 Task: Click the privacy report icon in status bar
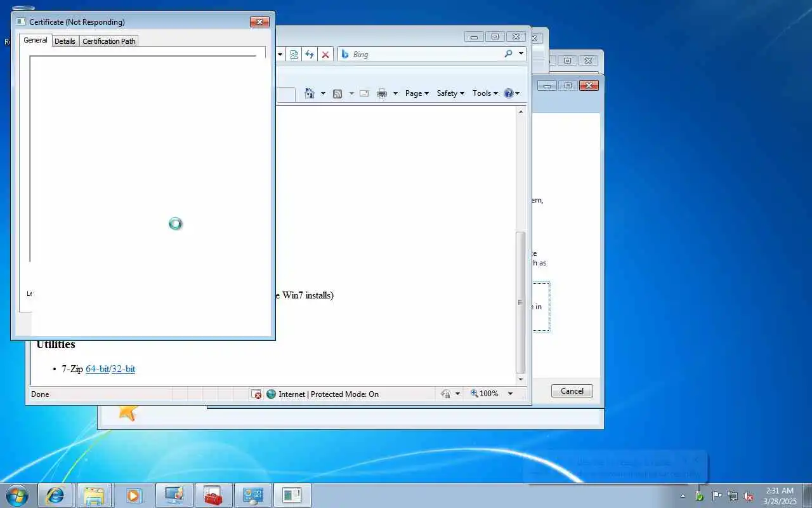(446, 394)
